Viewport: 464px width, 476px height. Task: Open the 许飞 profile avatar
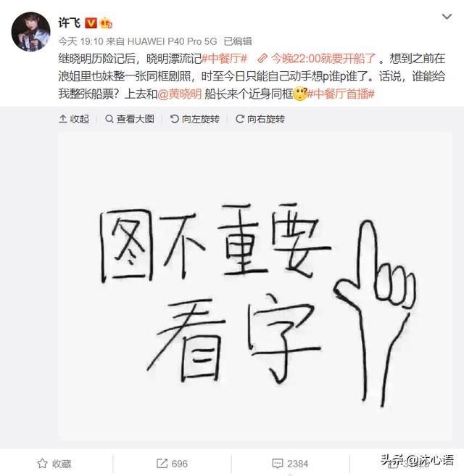pos(30,32)
